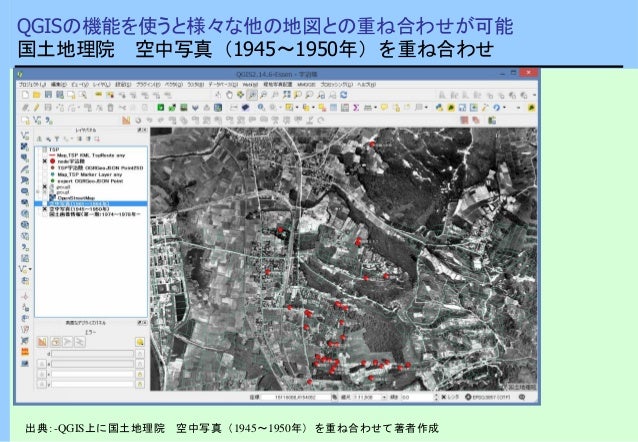Click the blue question-mark Help icon
This screenshot has width=638, height=442.
click(496, 107)
